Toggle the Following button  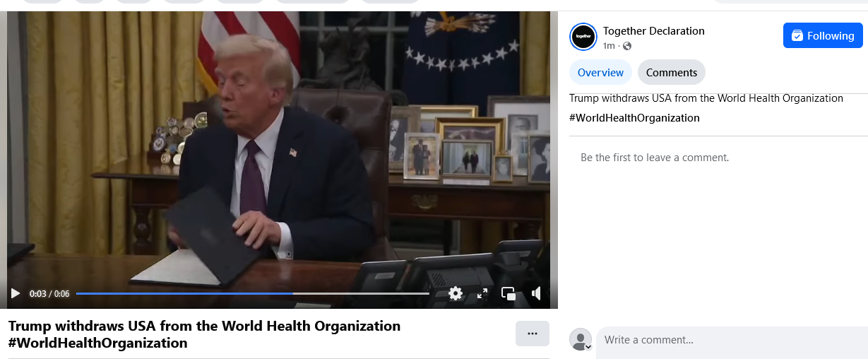(823, 35)
